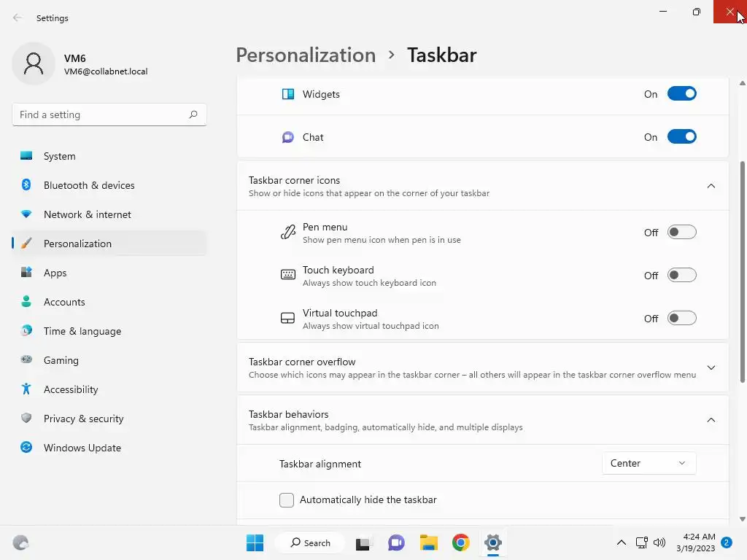The height and width of the screenshot is (560, 747).
Task: Click the Privacy shield icon
Action: pyautogui.click(x=26, y=418)
